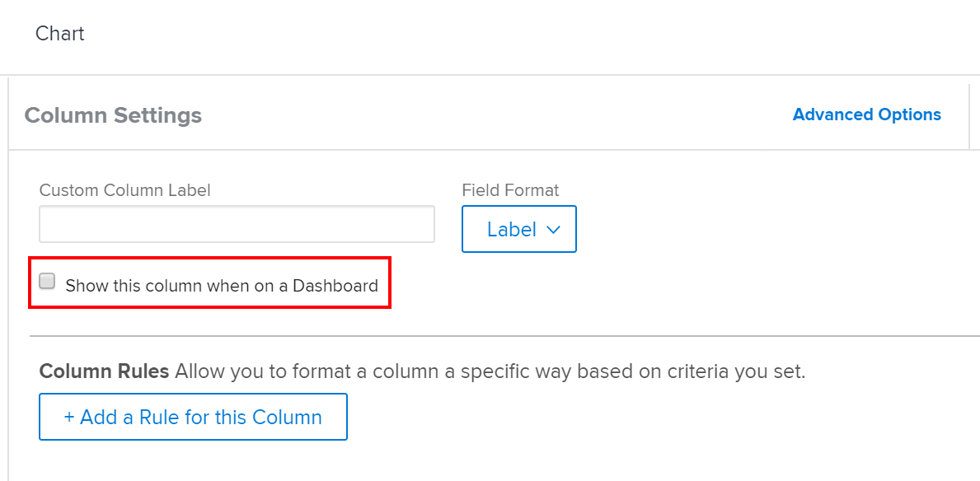Click the Advanced Options blue link
Viewport: 980px width, 481px height.
click(x=866, y=114)
